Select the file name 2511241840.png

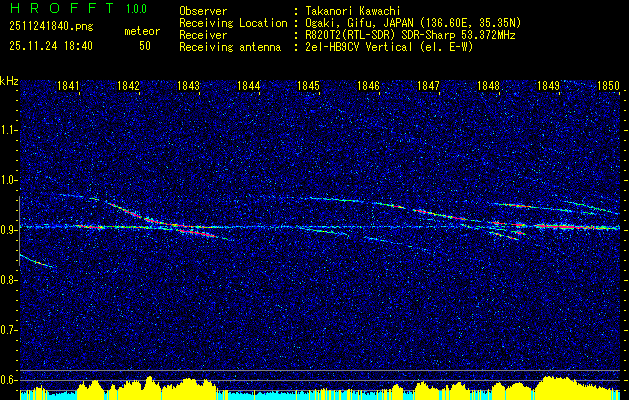(51, 26)
